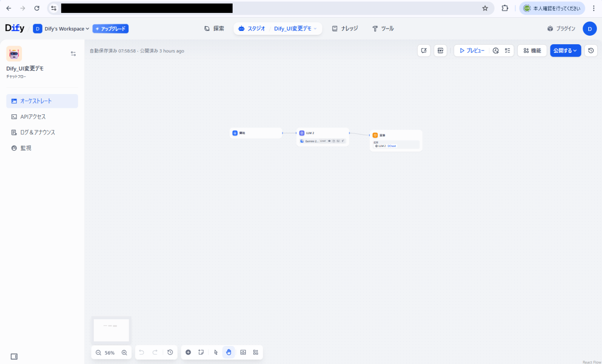
Task: Open 監視 monitoring in the sidebar
Action: 42,148
